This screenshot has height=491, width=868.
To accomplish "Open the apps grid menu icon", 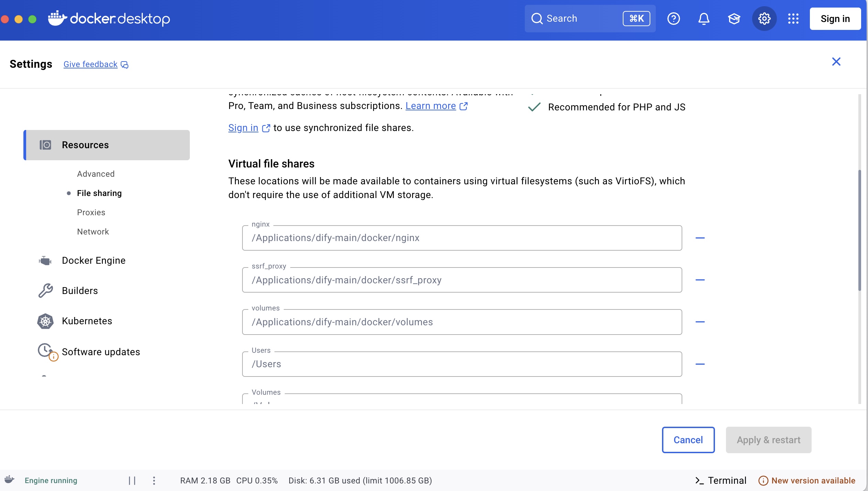I will click(793, 19).
